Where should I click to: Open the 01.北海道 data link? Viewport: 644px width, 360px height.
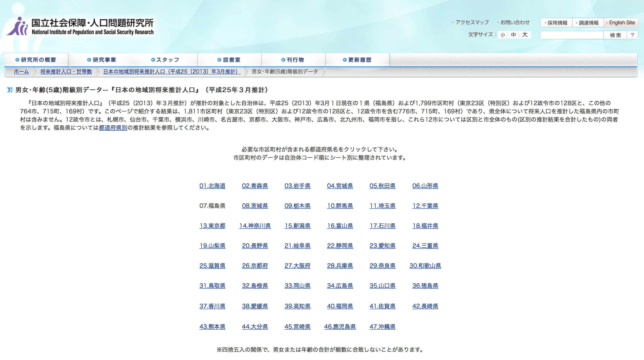(x=212, y=186)
